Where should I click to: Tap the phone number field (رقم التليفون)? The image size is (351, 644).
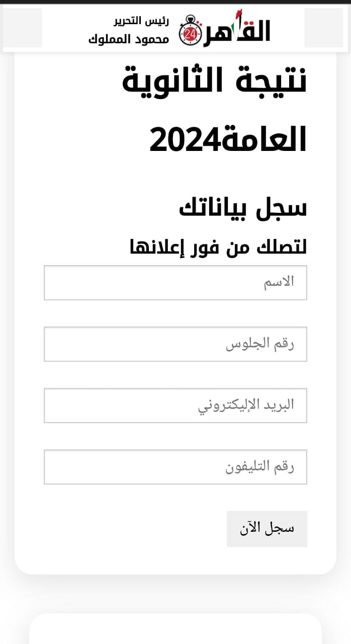[x=175, y=467]
